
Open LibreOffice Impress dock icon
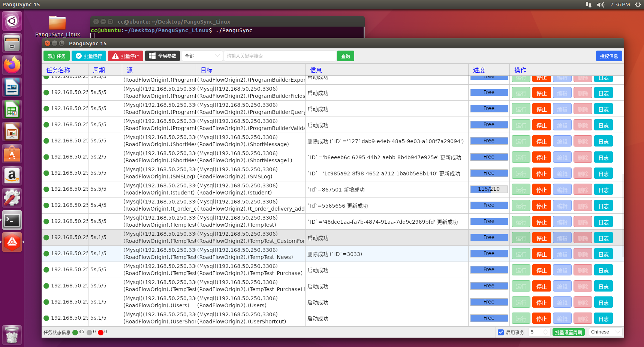click(x=12, y=132)
